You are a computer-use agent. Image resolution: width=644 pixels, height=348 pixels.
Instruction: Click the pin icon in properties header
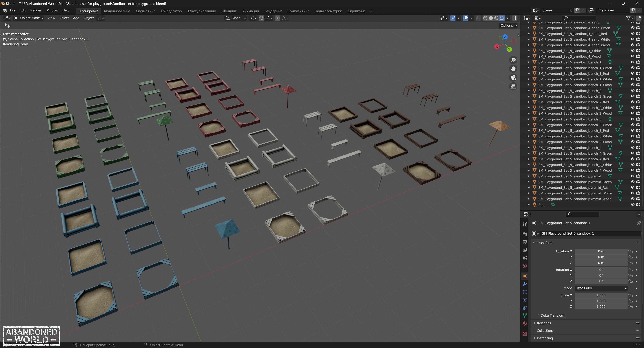(639, 223)
